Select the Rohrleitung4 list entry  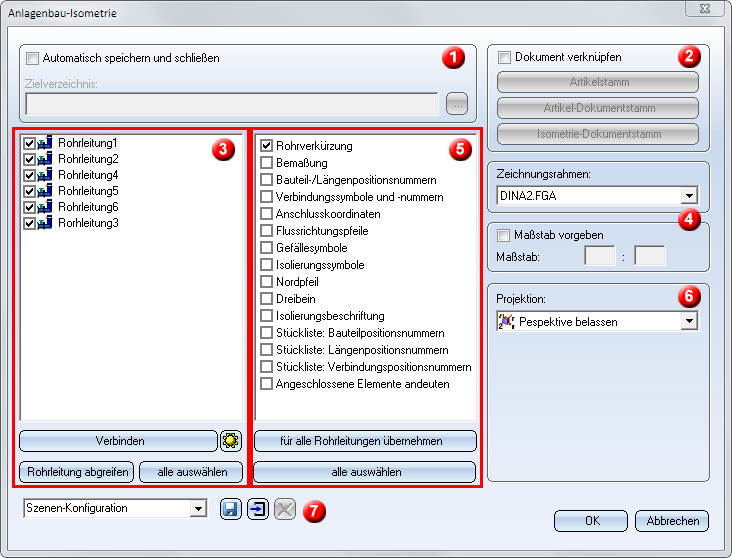88,175
